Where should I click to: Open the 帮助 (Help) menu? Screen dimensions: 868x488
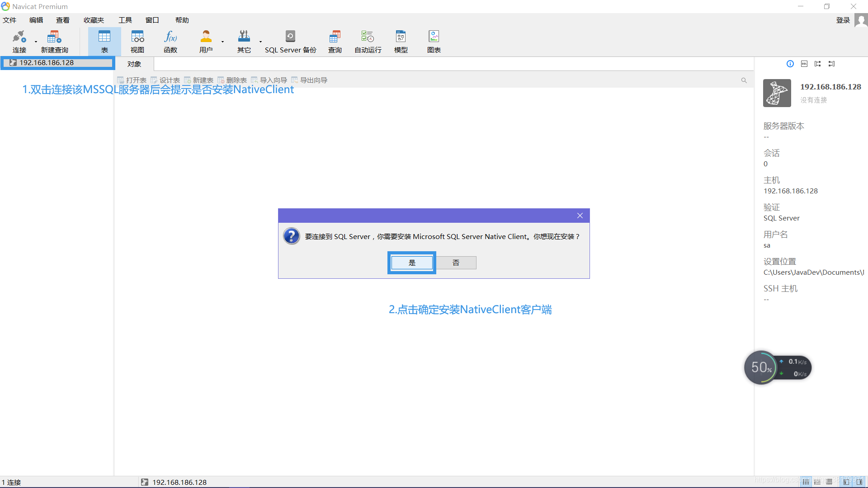[182, 20]
